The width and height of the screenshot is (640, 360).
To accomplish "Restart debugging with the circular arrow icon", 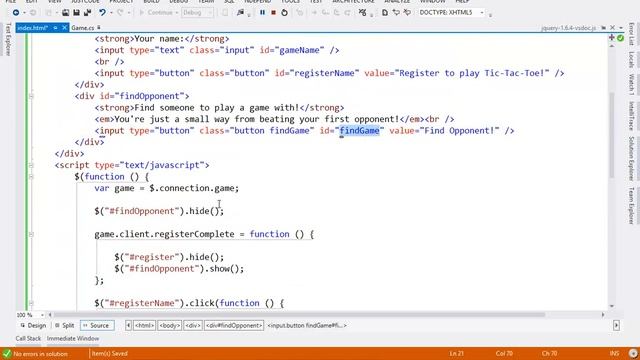I will [x=284, y=13].
